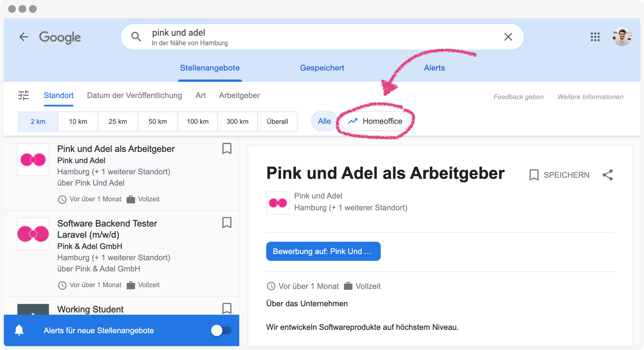Click the search field with pink und adel
644x350 pixels.
[x=322, y=37]
